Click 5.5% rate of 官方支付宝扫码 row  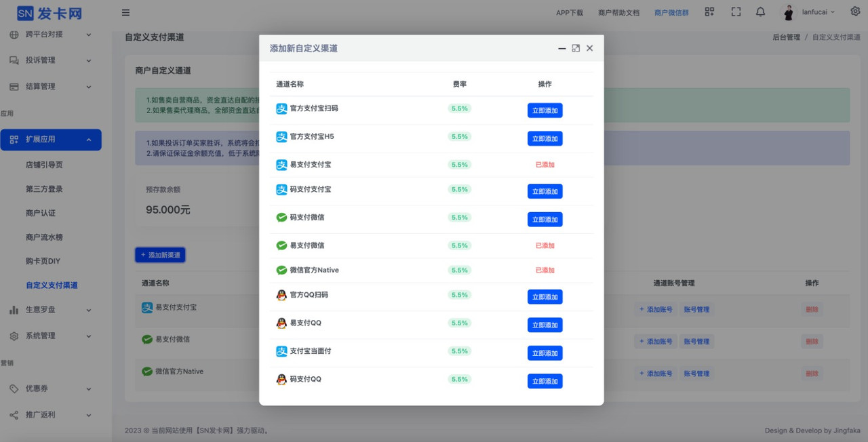coord(459,108)
